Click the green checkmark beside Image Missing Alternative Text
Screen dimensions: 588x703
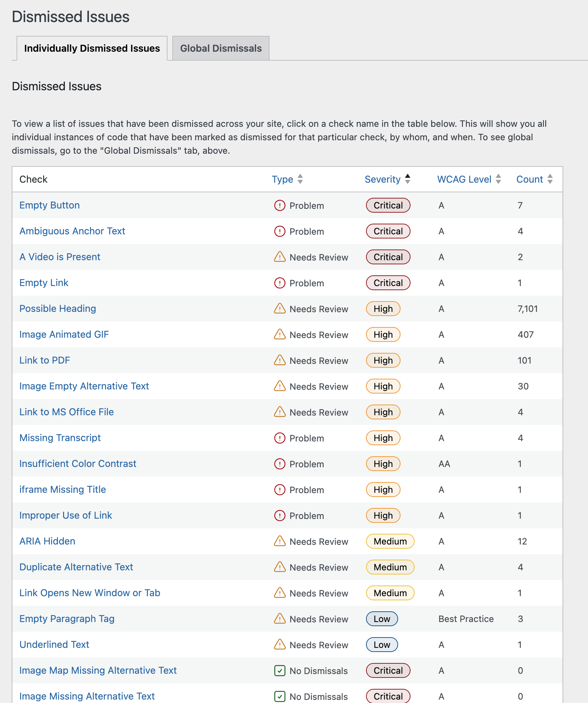pyautogui.click(x=280, y=696)
